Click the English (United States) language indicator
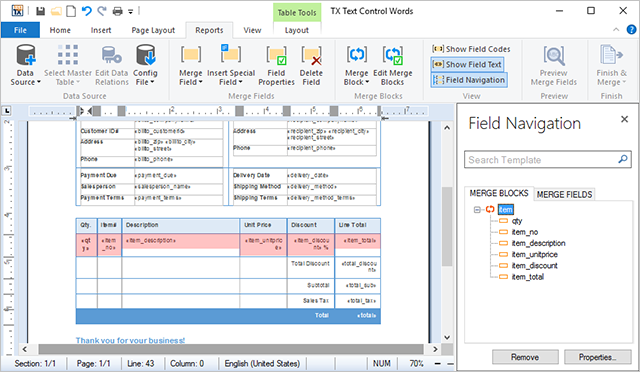 coord(262,363)
